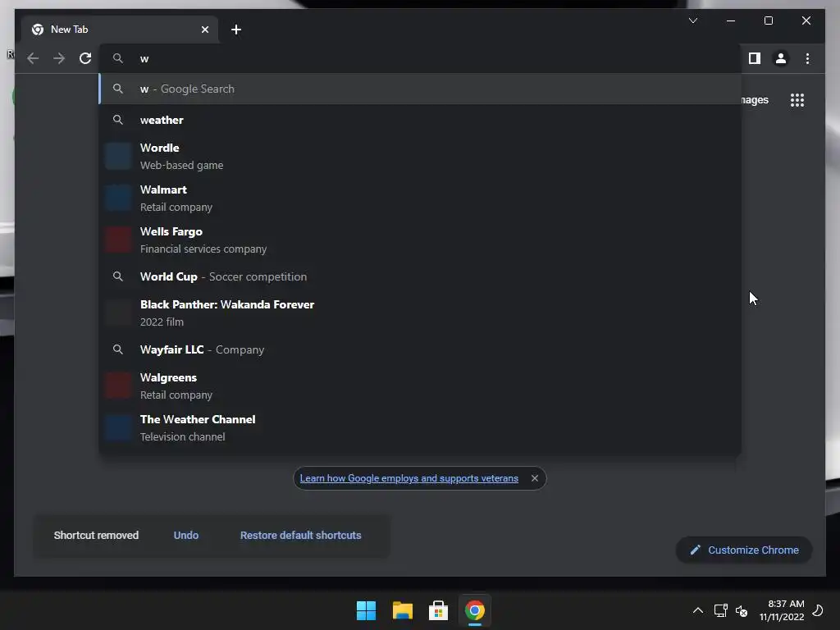Viewport: 840px width, 630px height.
Task: Open Microsoft Store from taskbar
Action: tap(438, 610)
